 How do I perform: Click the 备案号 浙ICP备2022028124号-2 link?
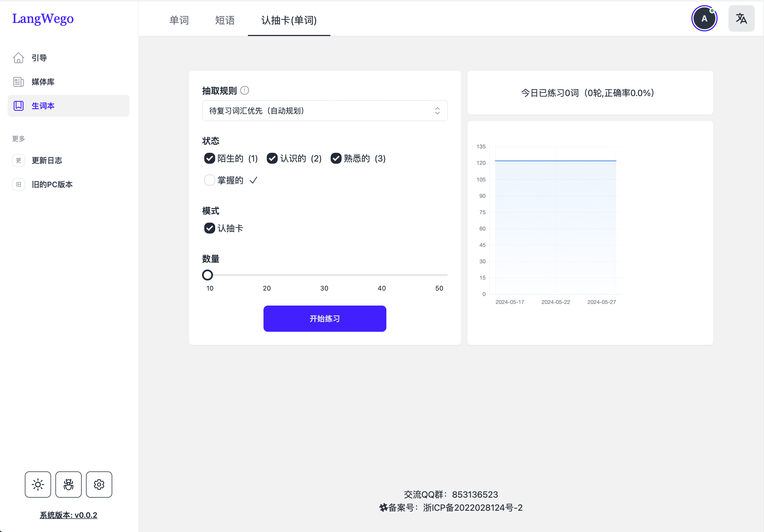tap(455, 508)
